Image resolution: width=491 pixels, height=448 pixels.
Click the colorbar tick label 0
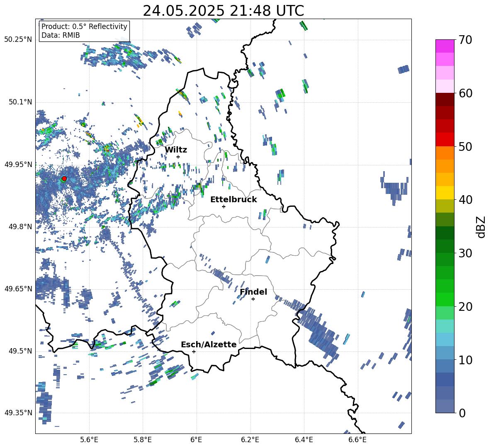(462, 413)
